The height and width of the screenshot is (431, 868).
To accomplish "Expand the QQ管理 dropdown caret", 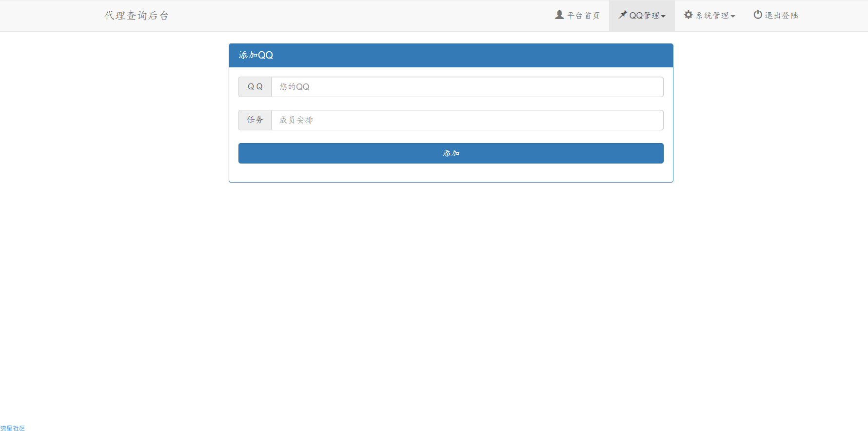I will tap(663, 17).
